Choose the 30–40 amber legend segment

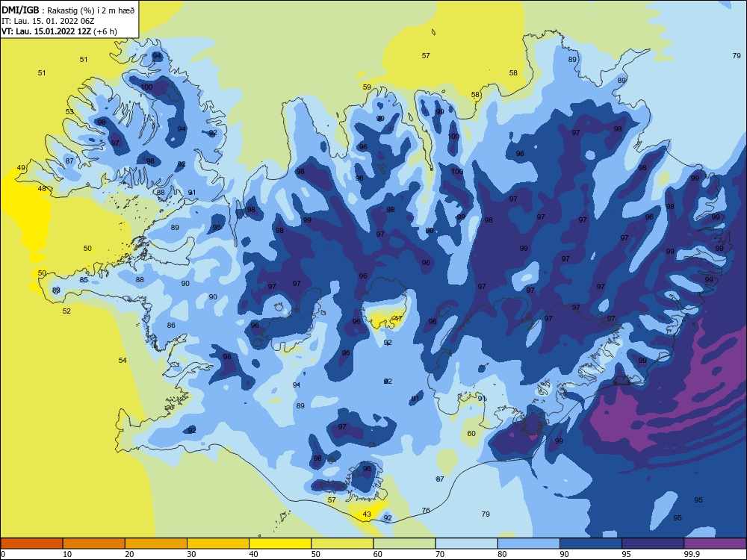click(x=218, y=544)
